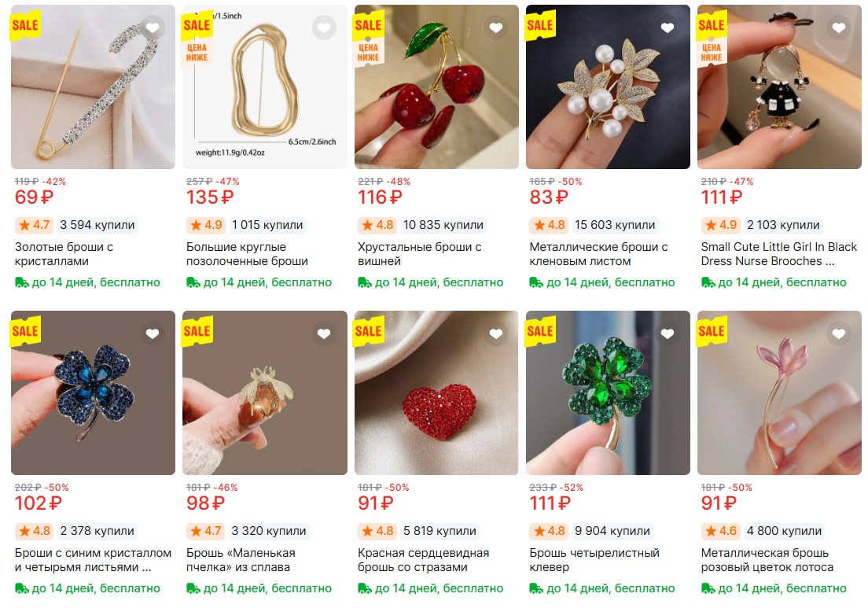Click heart icon on little bee brooch

click(324, 334)
